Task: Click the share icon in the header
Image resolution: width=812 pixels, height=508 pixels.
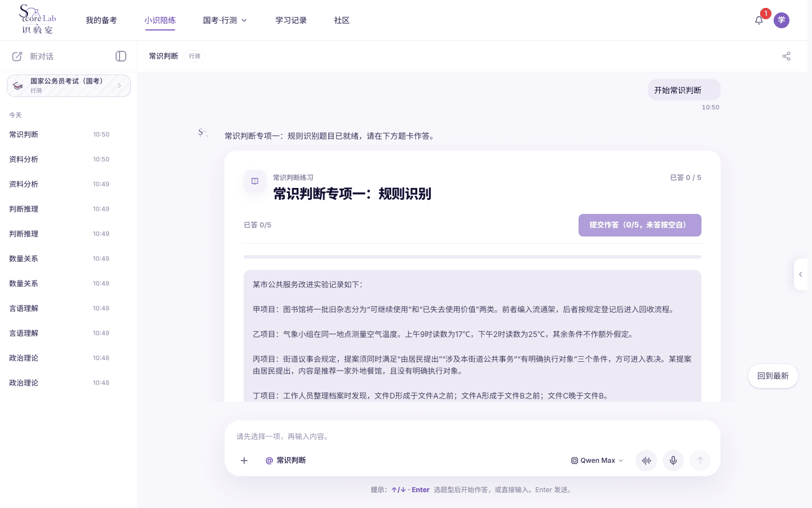Action: [787, 56]
